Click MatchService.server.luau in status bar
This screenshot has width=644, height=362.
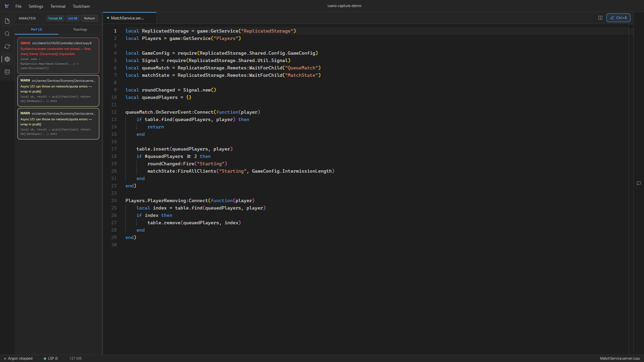(620, 358)
